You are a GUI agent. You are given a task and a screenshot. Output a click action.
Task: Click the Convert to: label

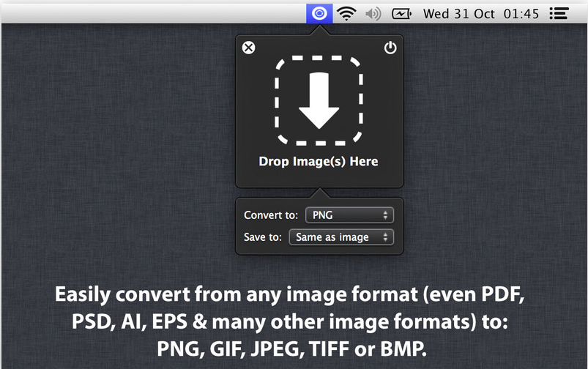coord(271,215)
